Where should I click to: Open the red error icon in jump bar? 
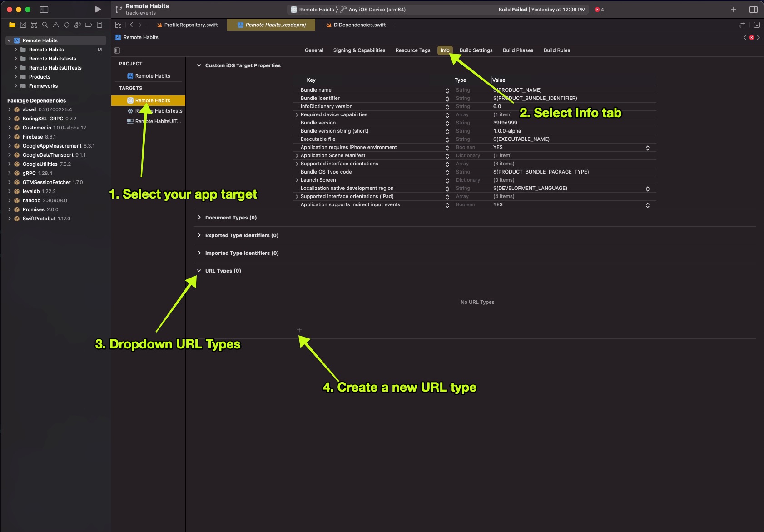[x=752, y=37]
